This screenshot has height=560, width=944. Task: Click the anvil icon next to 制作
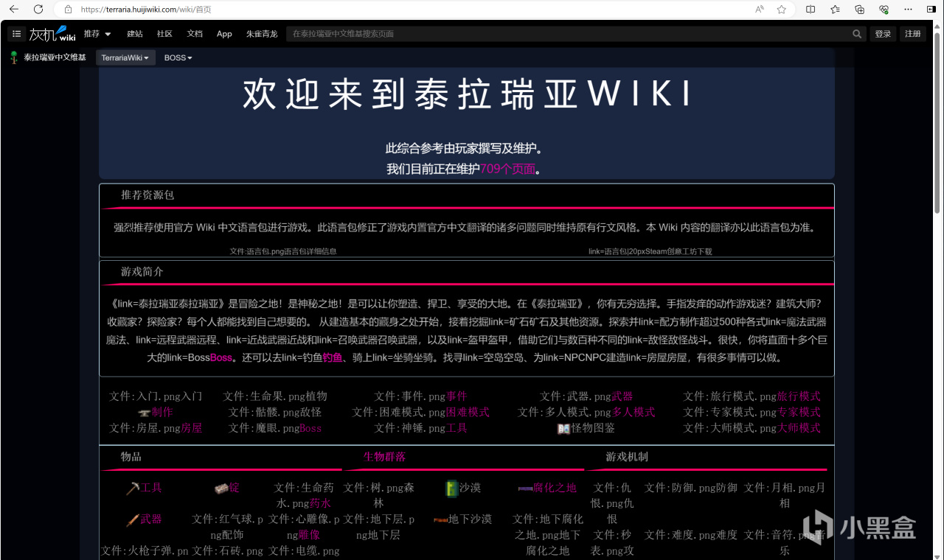tap(144, 413)
